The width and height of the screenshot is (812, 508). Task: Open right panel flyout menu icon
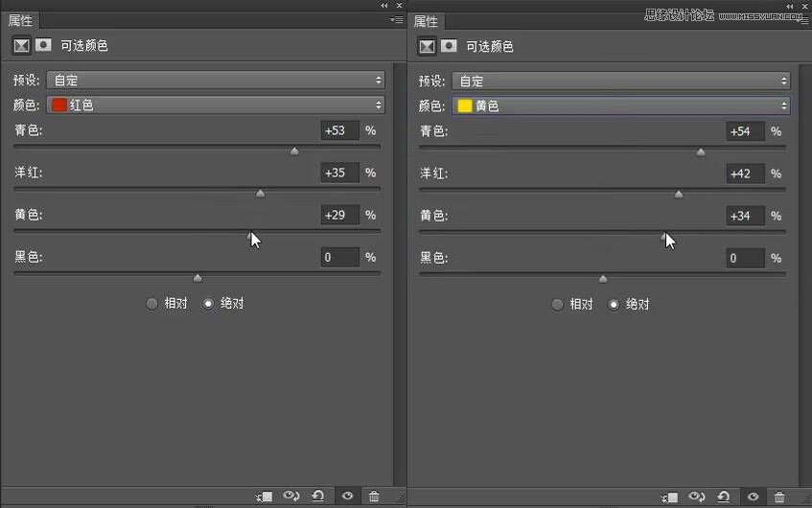click(804, 21)
